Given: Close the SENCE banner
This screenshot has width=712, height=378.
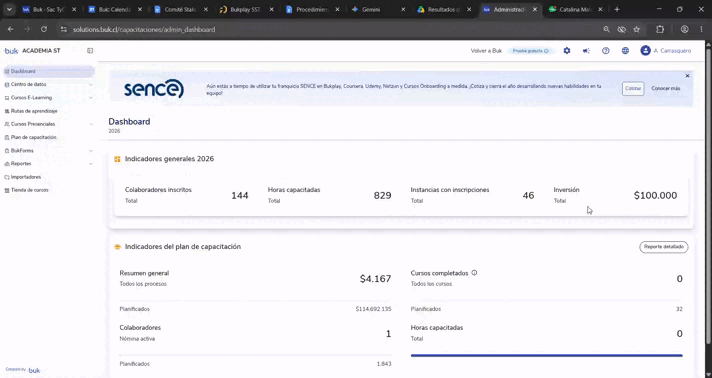Looking at the screenshot, I should tap(687, 76).
